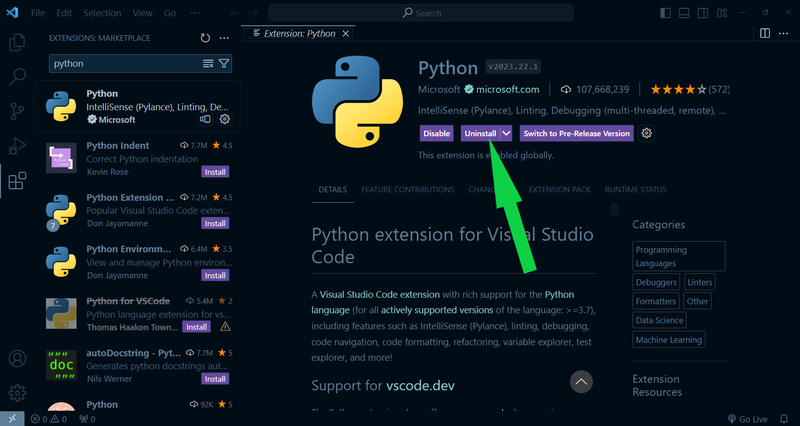Open the View menu
Screen dimensions: 800x426
[142, 13]
